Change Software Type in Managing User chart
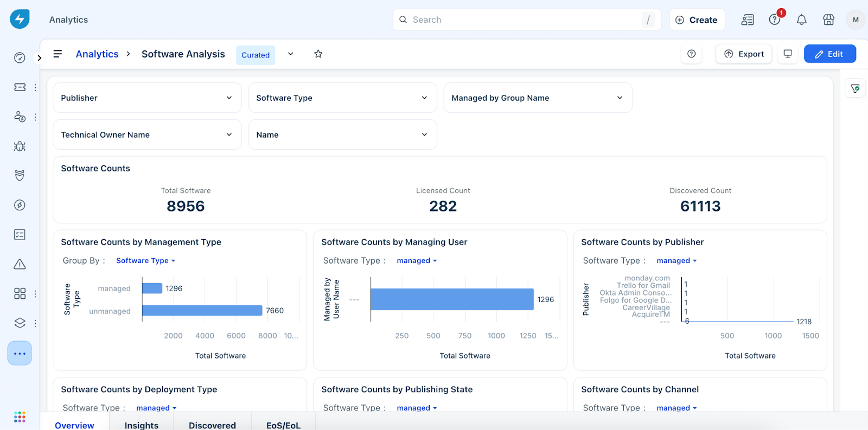Image resolution: width=868 pixels, height=430 pixels. click(417, 261)
